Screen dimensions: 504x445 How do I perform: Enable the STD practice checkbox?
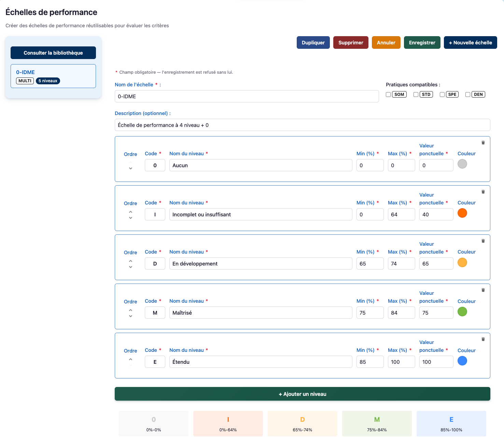pos(416,95)
